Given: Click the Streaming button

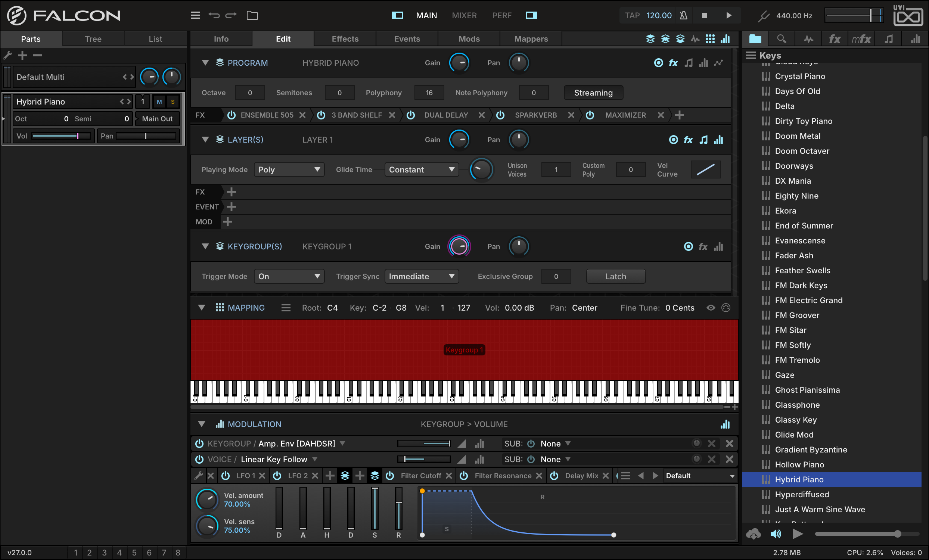Looking at the screenshot, I should pos(593,93).
